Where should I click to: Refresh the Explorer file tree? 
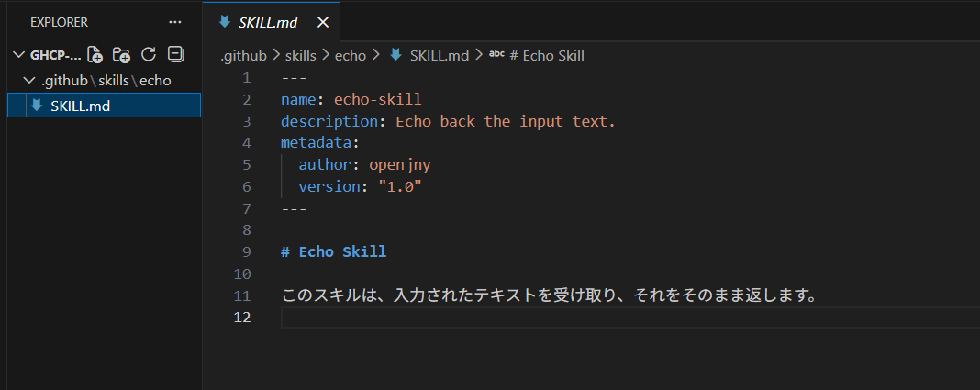click(150, 55)
